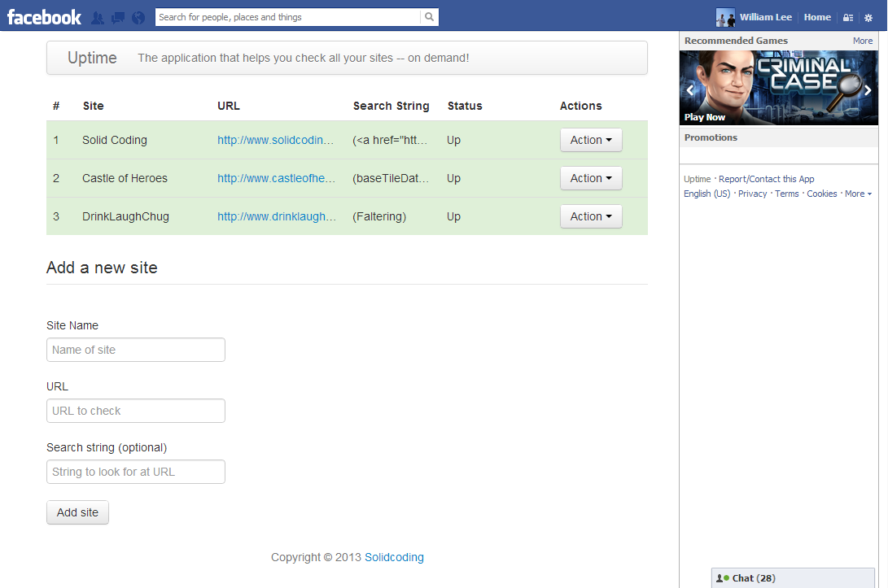Click the Uptime app title
This screenshot has width=888, height=588.
point(92,58)
